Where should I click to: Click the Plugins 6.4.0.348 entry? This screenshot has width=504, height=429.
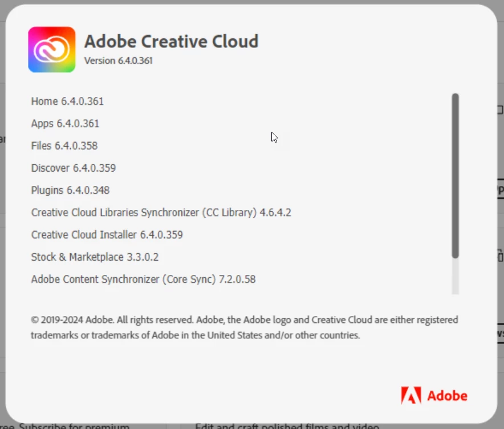(x=70, y=191)
